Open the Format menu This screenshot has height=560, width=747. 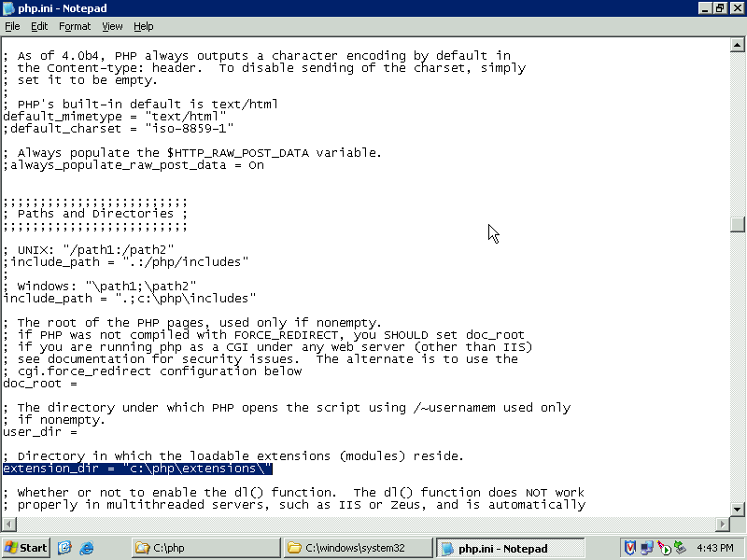click(x=75, y=26)
